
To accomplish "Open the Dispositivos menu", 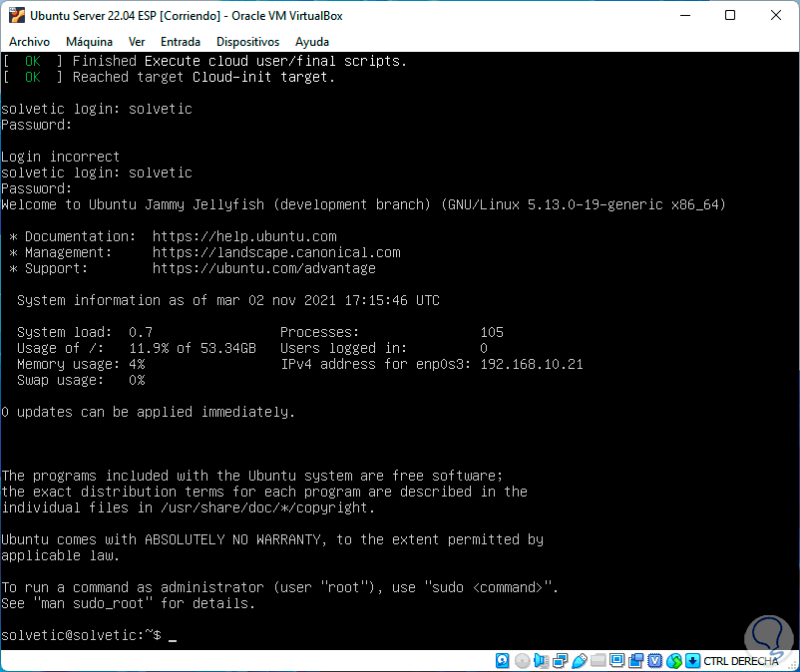I will [x=248, y=42].
